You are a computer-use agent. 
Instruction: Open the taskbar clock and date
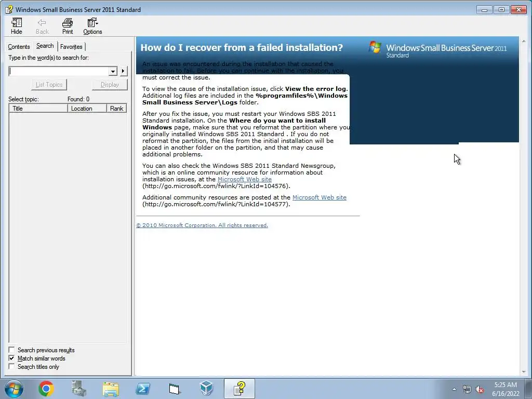506,389
